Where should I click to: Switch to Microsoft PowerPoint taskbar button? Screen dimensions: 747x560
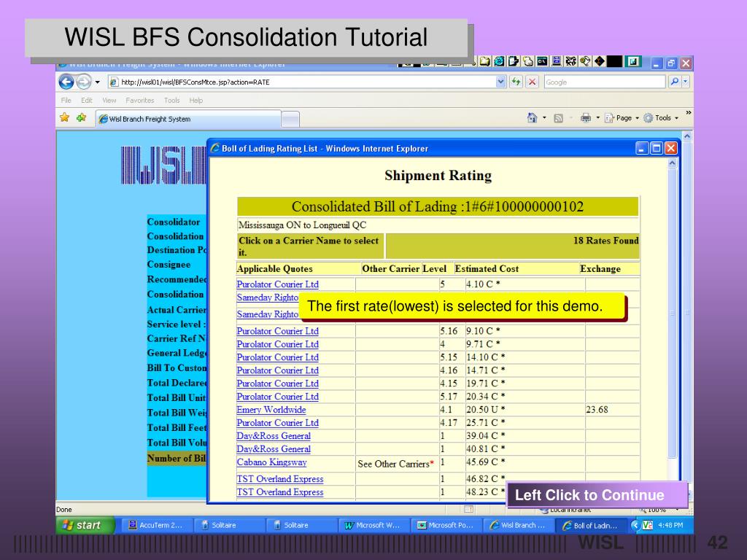[x=446, y=525]
